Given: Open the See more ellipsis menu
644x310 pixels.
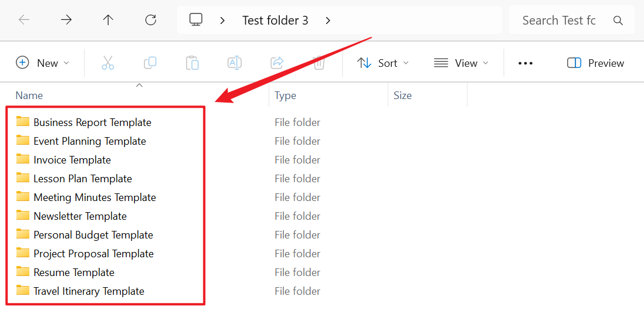Looking at the screenshot, I should [x=526, y=63].
